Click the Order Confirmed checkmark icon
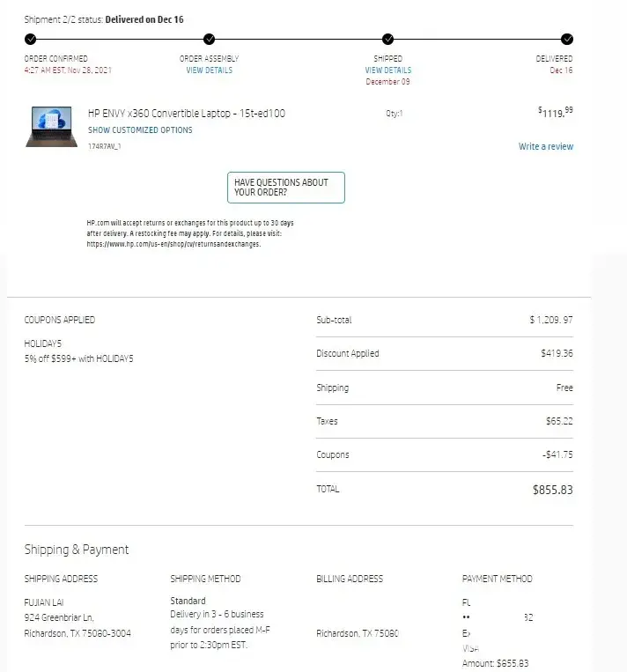The height and width of the screenshot is (672, 627). [31, 39]
